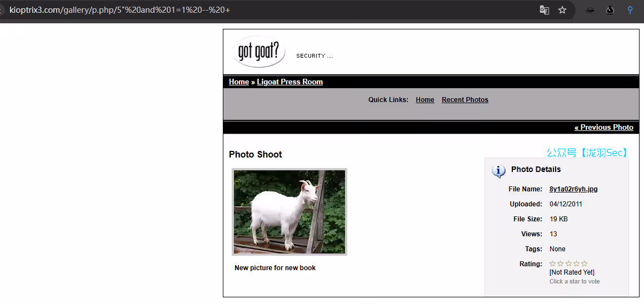
Task: Rate the photo one star
Action: tap(552, 264)
